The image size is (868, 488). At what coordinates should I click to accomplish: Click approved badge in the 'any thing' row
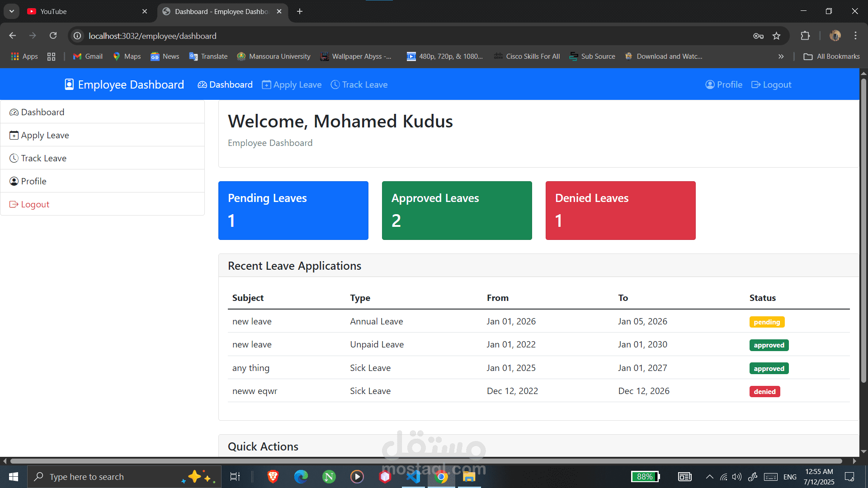(x=769, y=369)
